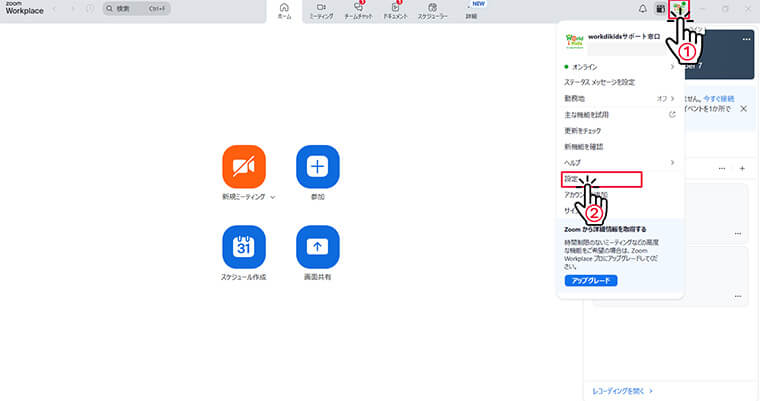The height and width of the screenshot is (401, 760).
Task: Open the notifications bell icon
Action: coord(642,9)
